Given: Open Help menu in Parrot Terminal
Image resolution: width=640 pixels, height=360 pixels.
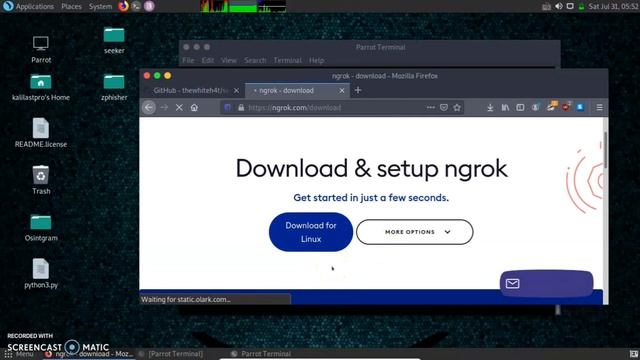Looking at the screenshot, I should coord(316,60).
